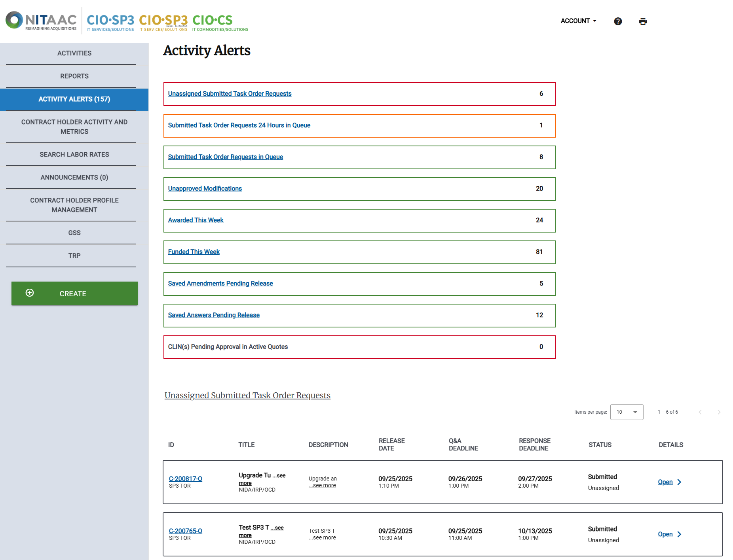
Task: Open Unassigned Submitted Task Order Requests alert
Action: click(x=230, y=93)
